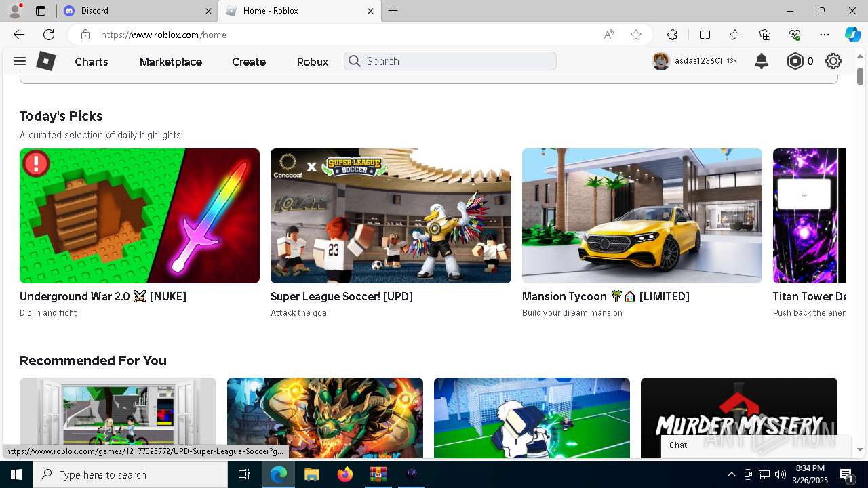Viewport: 868px width, 488px height.
Task: Open Super League Soccer thumbnail
Action: coord(391,216)
